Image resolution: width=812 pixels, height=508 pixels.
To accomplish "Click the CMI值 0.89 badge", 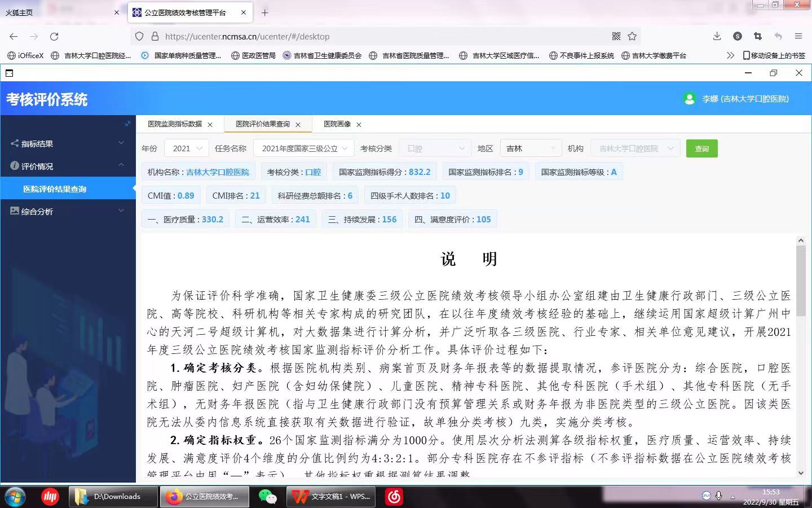I will click(171, 196).
